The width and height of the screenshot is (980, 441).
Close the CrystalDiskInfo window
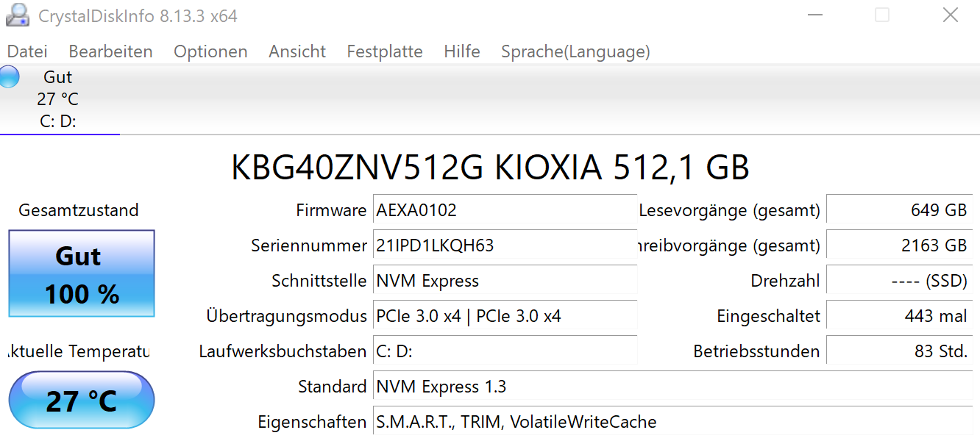pos(950,15)
